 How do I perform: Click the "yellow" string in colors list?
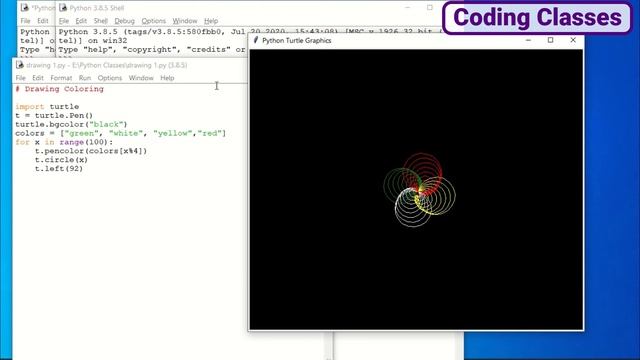point(173,133)
